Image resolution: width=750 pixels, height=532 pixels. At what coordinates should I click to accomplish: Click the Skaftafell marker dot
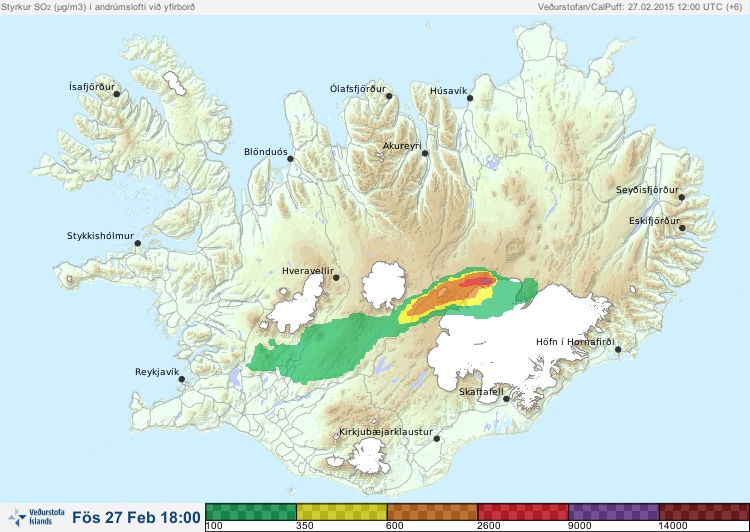[x=506, y=399]
